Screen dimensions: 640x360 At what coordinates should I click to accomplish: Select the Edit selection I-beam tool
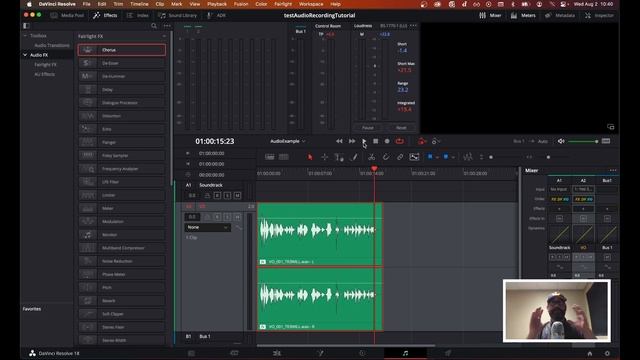pos(339,157)
